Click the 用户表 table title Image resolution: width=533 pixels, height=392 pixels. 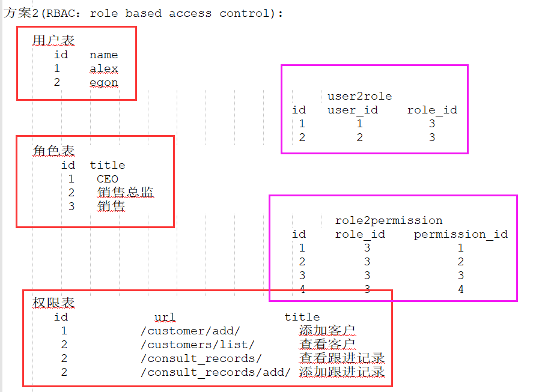(53, 40)
